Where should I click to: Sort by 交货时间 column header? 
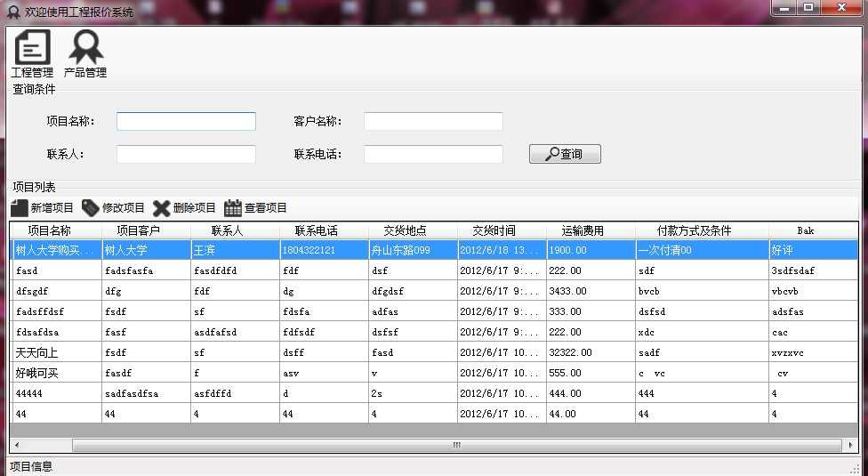pos(502,230)
